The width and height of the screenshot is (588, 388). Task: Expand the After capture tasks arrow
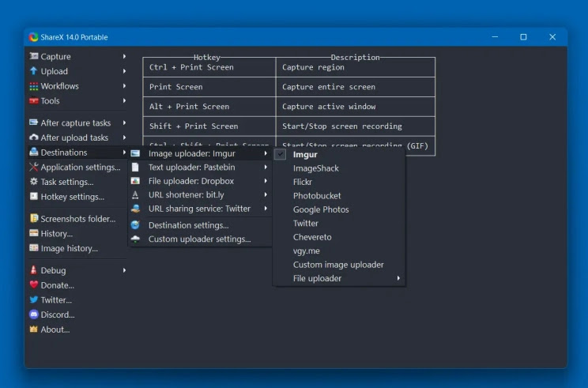click(x=124, y=122)
